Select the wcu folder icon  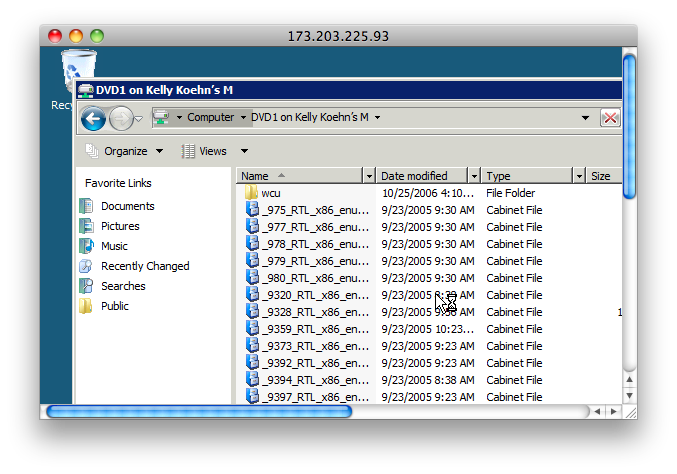point(251,193)
